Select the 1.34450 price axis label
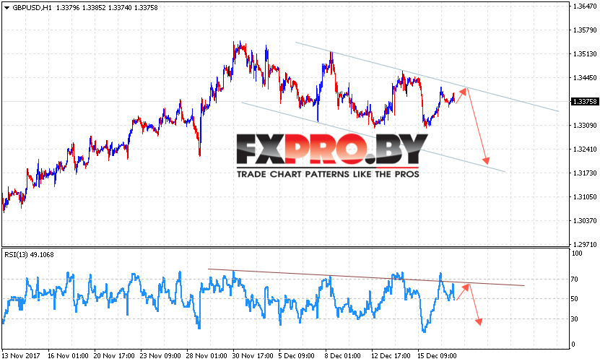The image size is (600, 364). (584, 78)
